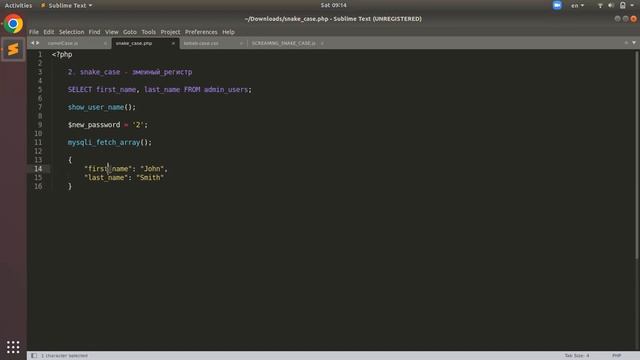Click the battery status icon
The width and height of the screenshot is (640, 360).
622,5
